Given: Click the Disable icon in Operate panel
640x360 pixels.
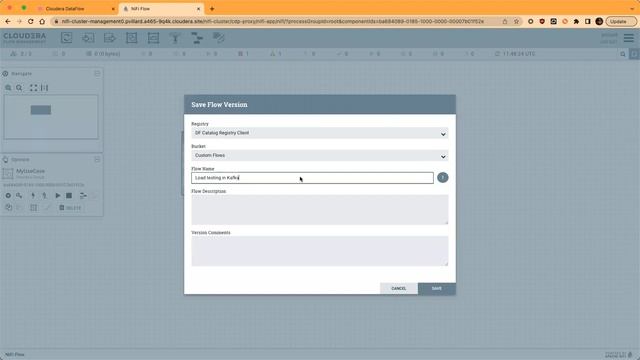Looking at the screenshot, I should 44,196.
